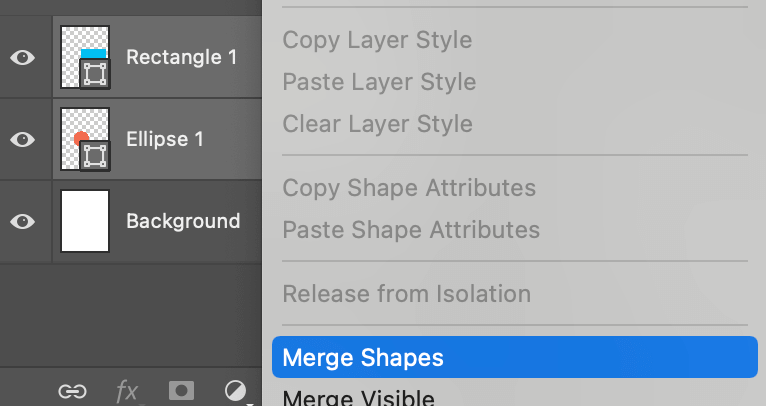Select the Background layer thumbnail
Screen dimensions: 766x406
tap(85, 221)
